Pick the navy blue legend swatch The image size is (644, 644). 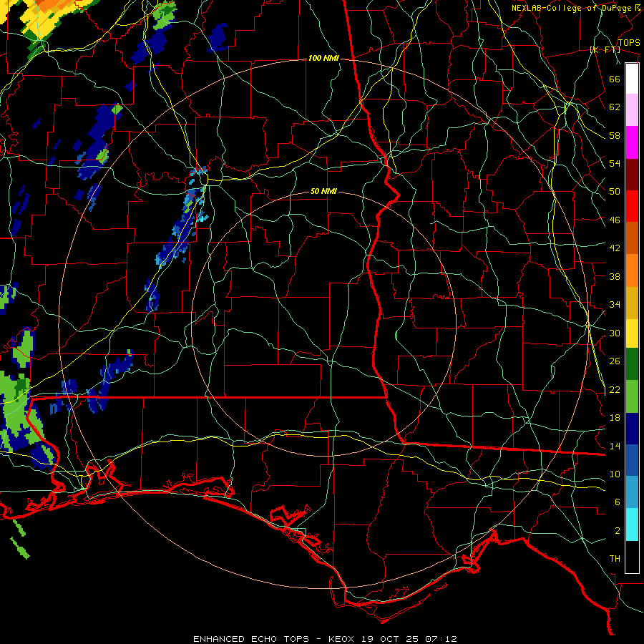[x=632, y=429]
